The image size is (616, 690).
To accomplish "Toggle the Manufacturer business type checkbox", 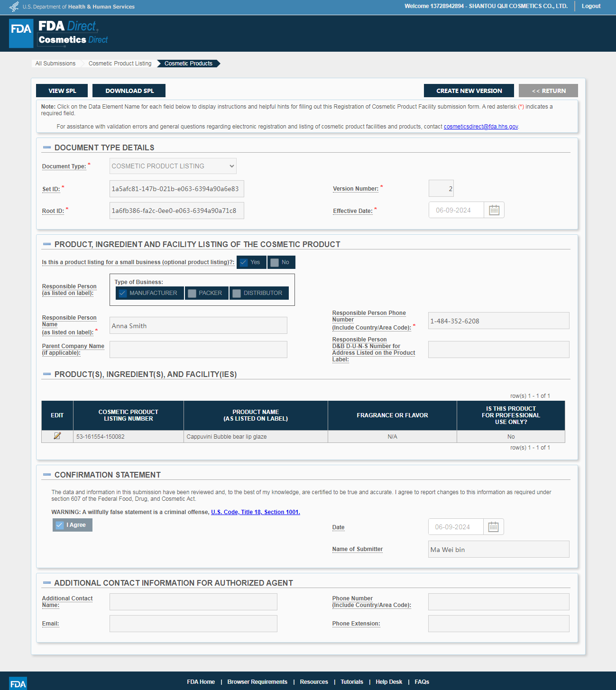I will pos(123,293).
